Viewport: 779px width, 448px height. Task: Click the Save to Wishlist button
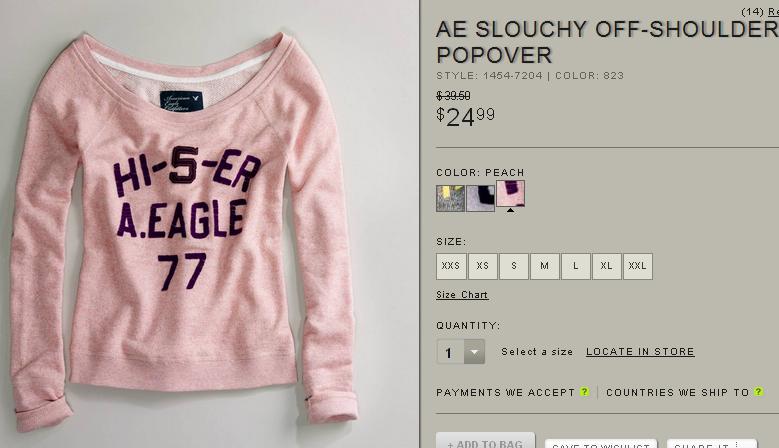coord(601,444)
